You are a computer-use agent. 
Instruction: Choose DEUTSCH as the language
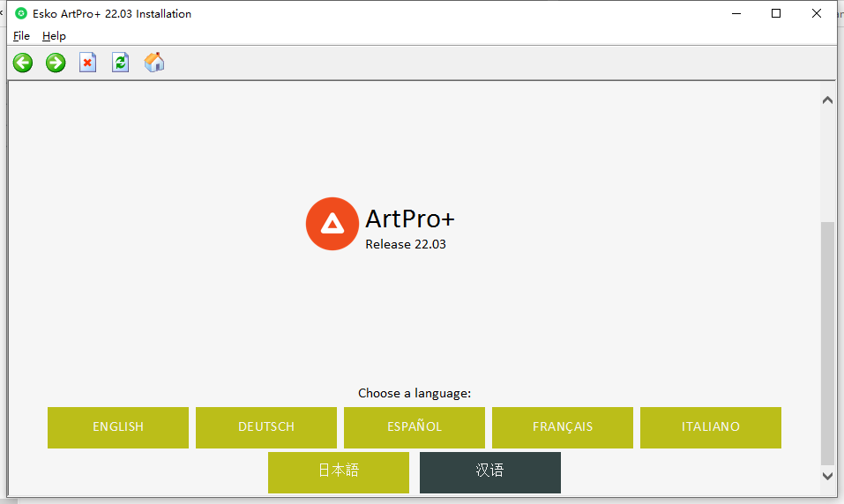tap(266, 427)
